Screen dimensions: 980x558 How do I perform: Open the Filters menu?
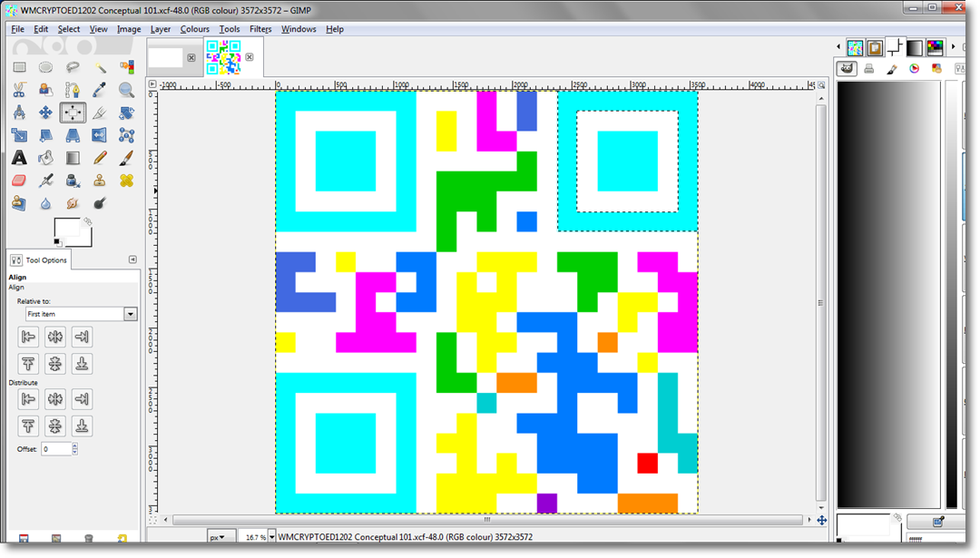coord(260,29)
